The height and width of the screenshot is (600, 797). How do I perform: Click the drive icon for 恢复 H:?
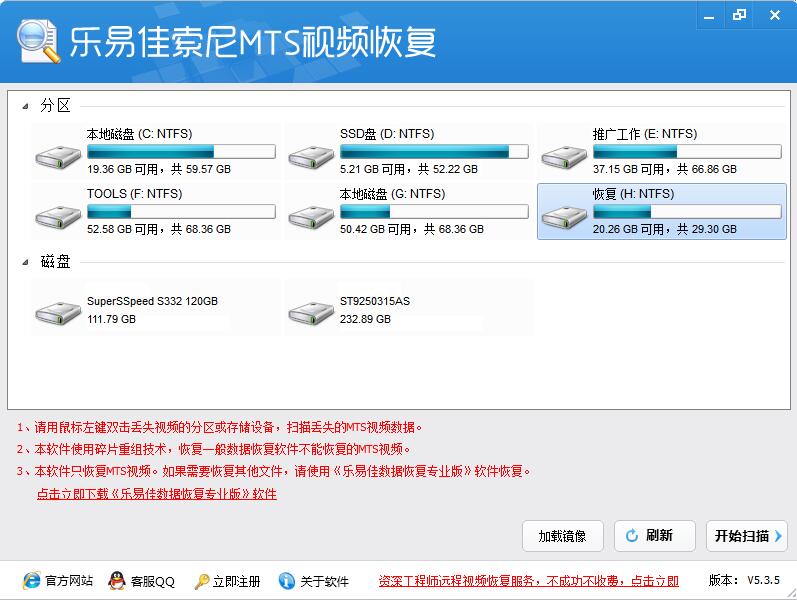(564, 217)
